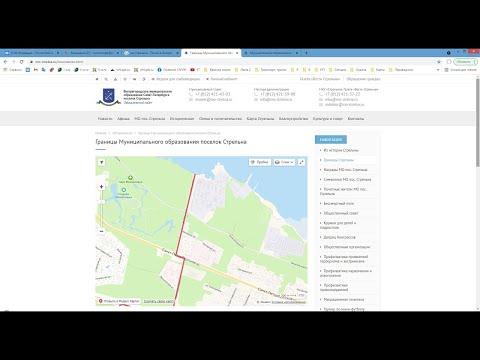Open МО пос. Стрельна menu item

pos(150,119)
